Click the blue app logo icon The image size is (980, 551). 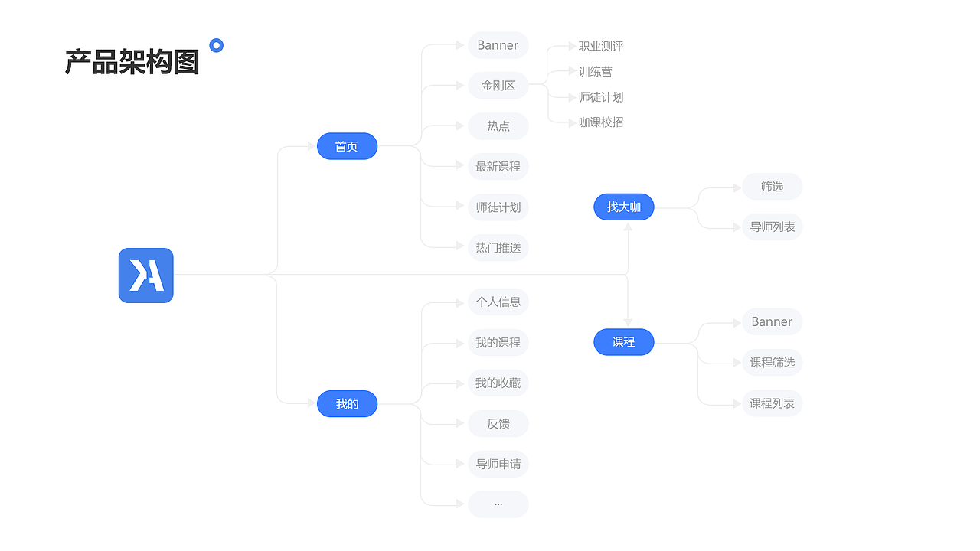tap(146, 275)
